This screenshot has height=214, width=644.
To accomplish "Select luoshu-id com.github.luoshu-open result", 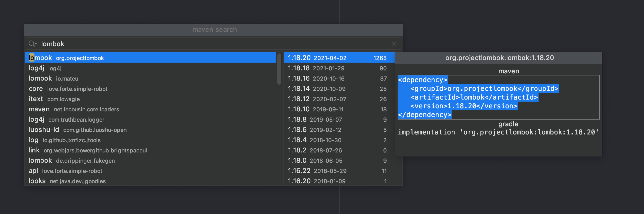I will (x=150, y=130).
